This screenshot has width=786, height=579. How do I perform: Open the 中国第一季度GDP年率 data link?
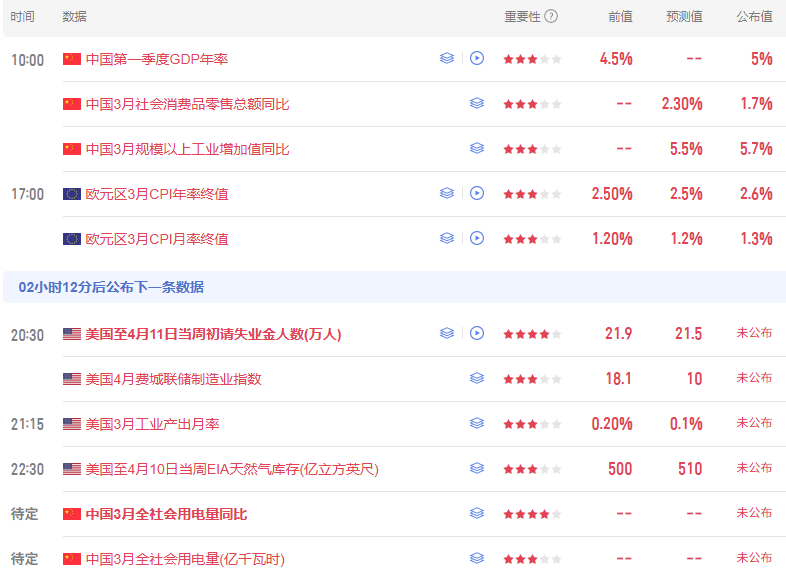click(156, 59)
